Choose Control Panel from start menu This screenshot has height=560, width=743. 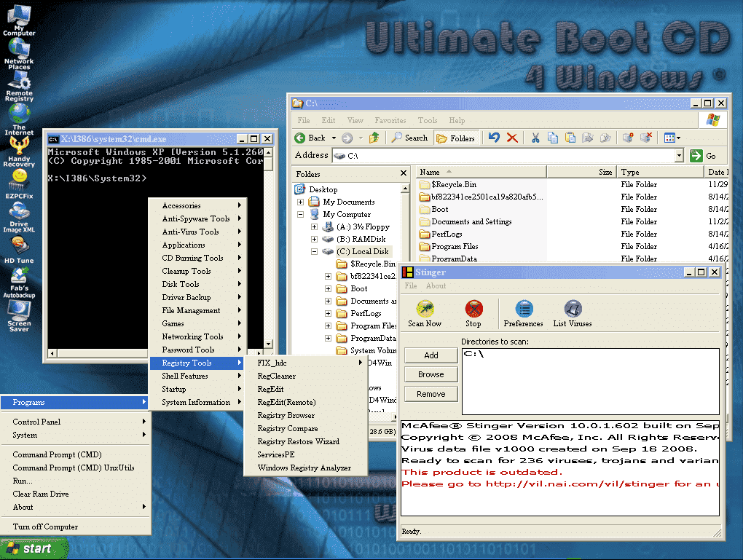(75, 422)
